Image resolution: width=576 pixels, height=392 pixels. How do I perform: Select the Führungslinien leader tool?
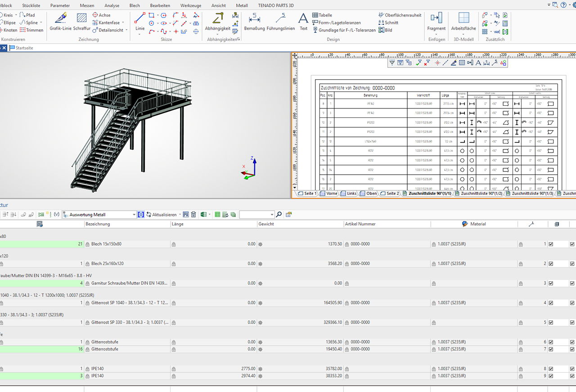point(281,22)
